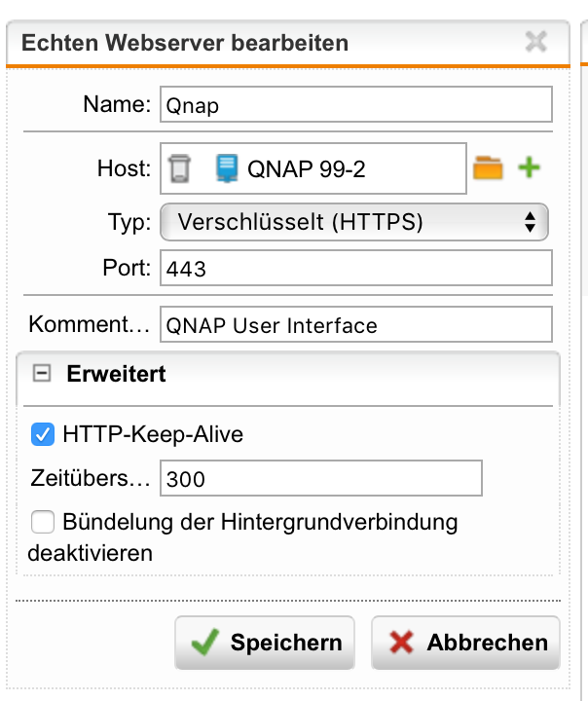588x701 pixels.
Task: Click the HTTP-Keep-Alive label text
Action: [153, 434]
